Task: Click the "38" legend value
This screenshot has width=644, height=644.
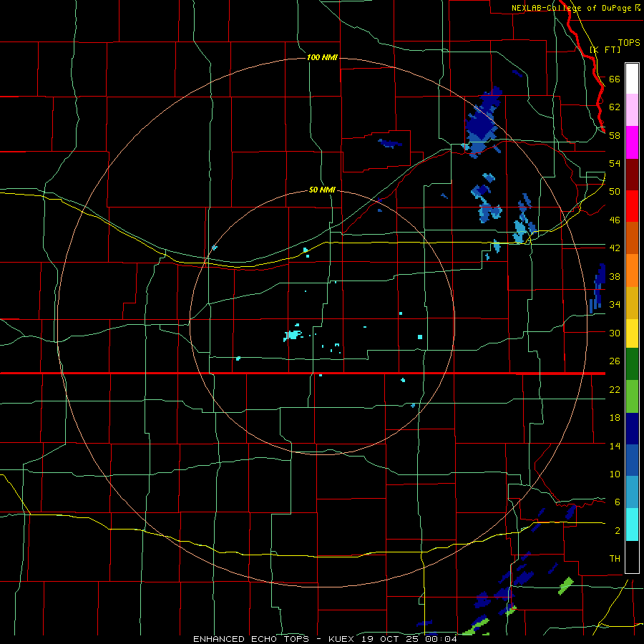Action: click(x=615, y=276)
